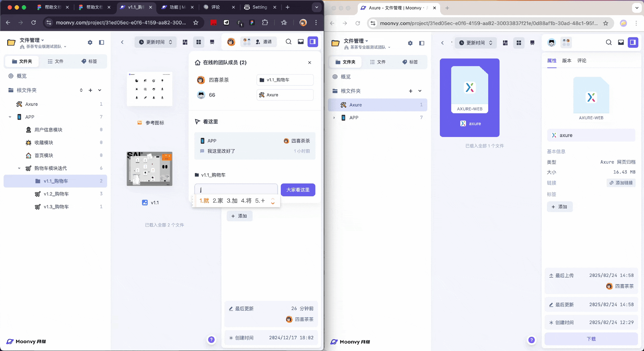Toggle right info panel in right window
Screen dimensions: 644x351
pos(633,43)
